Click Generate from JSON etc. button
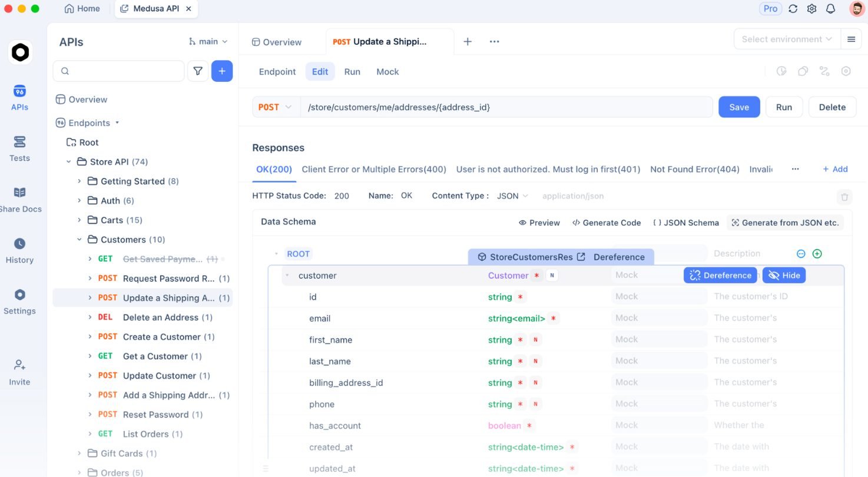The image size is (868, 477). [x=785, y=223]
